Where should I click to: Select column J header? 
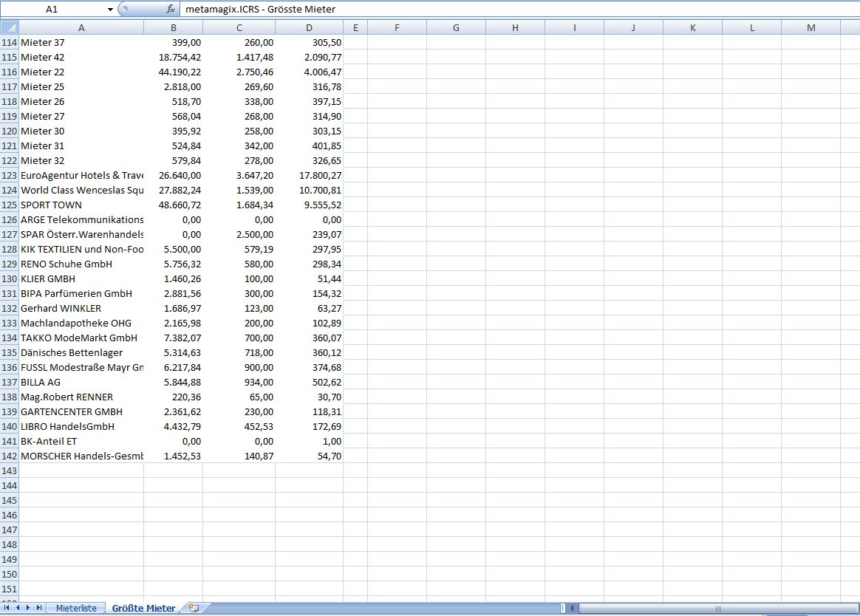pos(633,27)
